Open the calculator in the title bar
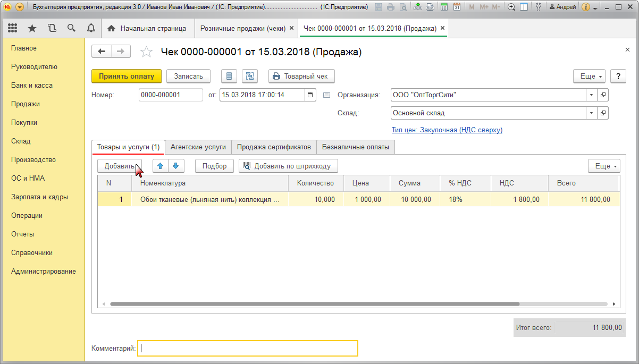The image size is (639, 364). tap(443, 7)
